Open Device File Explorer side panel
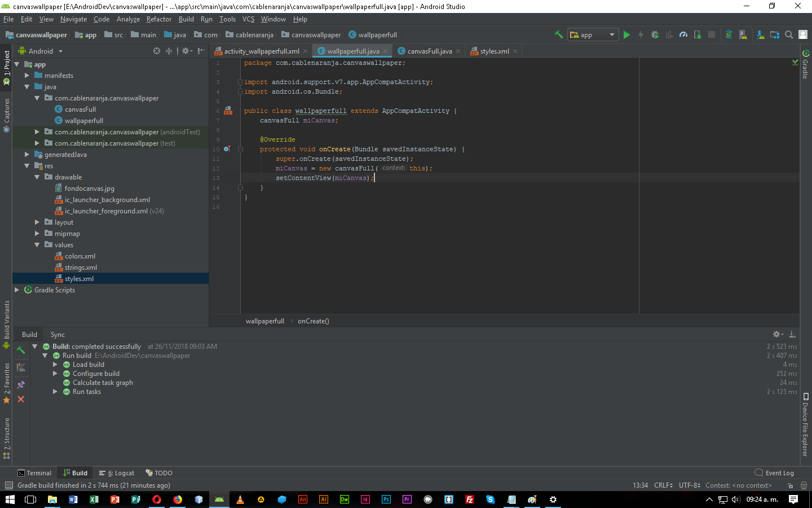The width and height of the screenshot is (812, 508). (x=805, y=424)
